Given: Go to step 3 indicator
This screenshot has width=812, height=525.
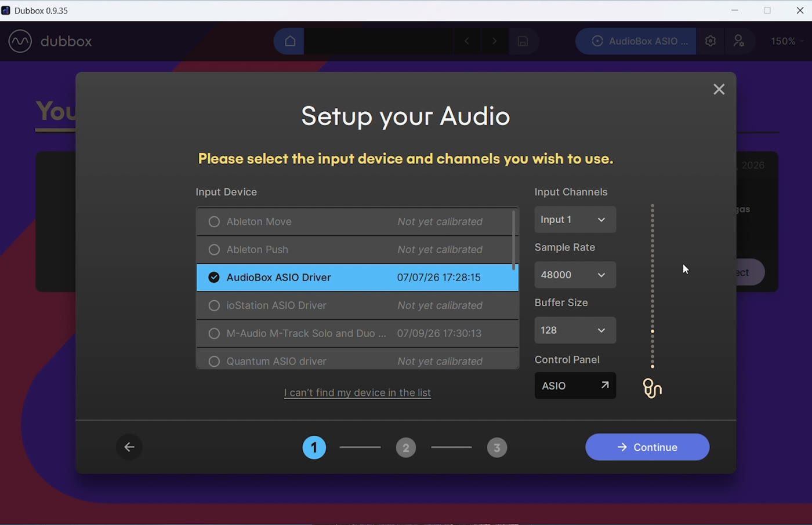Looking at the screenshot, I should (497, 447).
